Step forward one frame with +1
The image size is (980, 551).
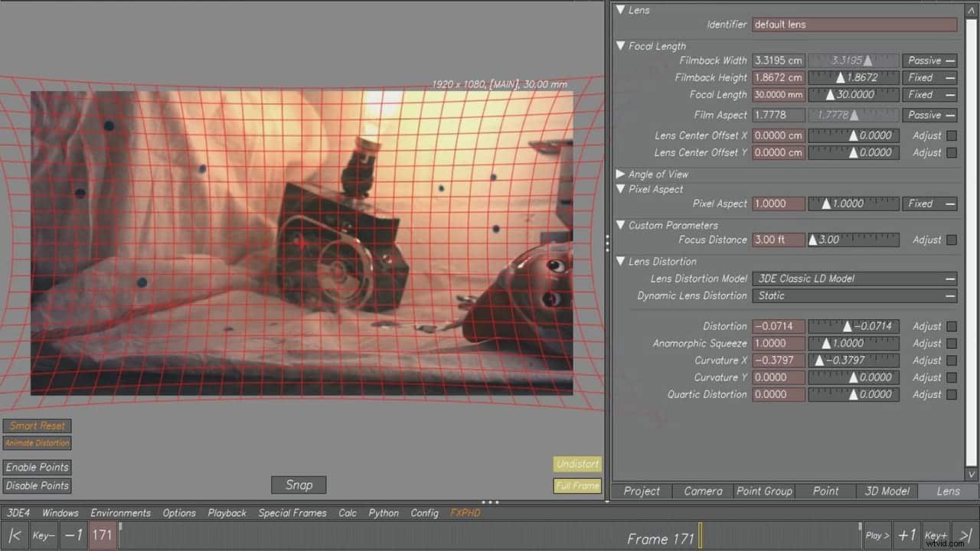click(x=907, y=535)
